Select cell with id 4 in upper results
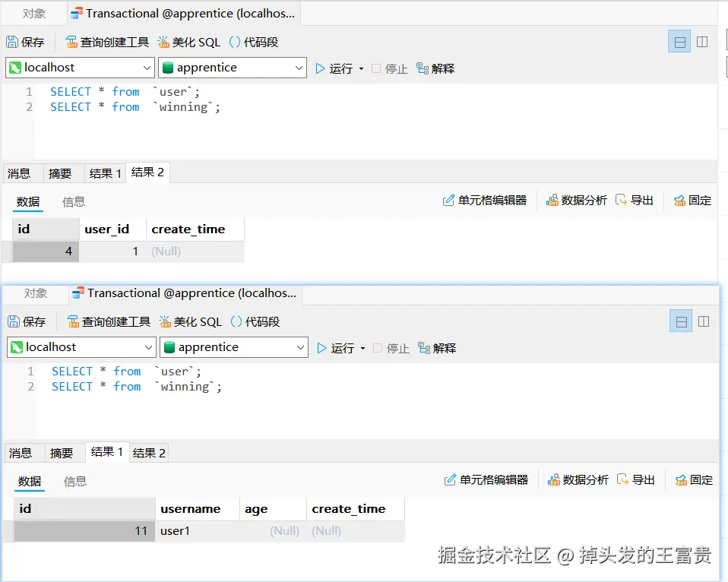 click(46, 251)
